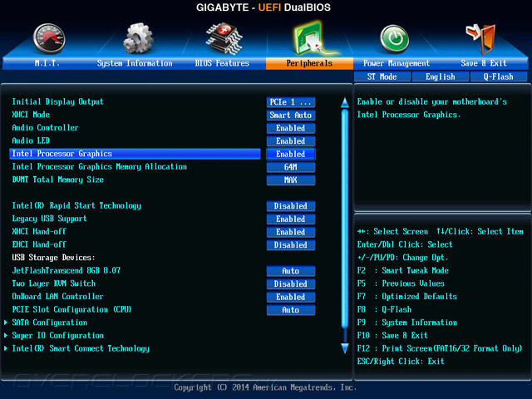
Task: Toggle Audio LED Enabled value
Action: (x=291, y=140)
